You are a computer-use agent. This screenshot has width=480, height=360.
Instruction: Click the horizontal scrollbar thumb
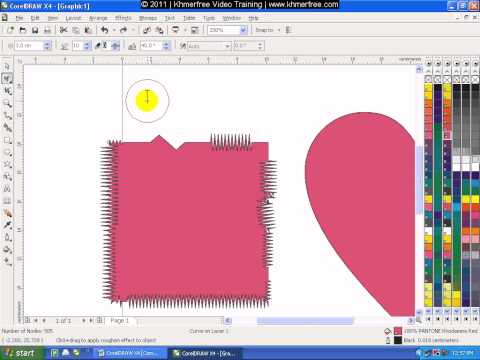click(x=305, y=321)
